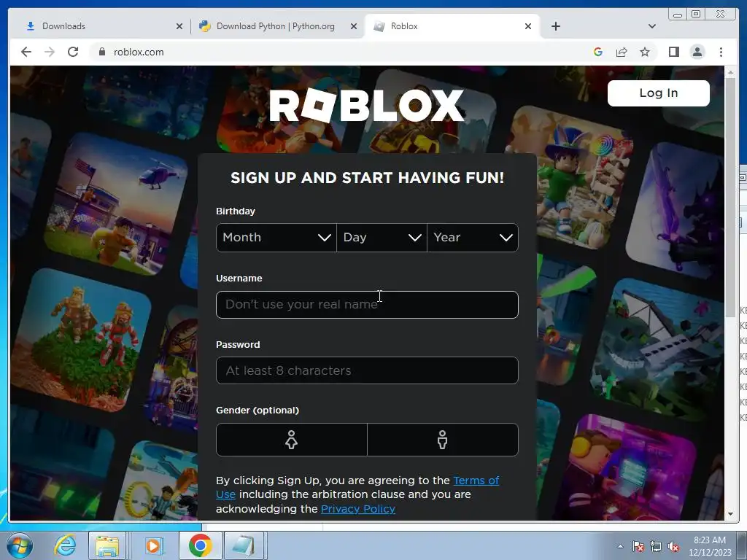Image resolution: width=747 pixels, height=560 pixels.
Task: Click the Birthday label
Action: point(236,211)
